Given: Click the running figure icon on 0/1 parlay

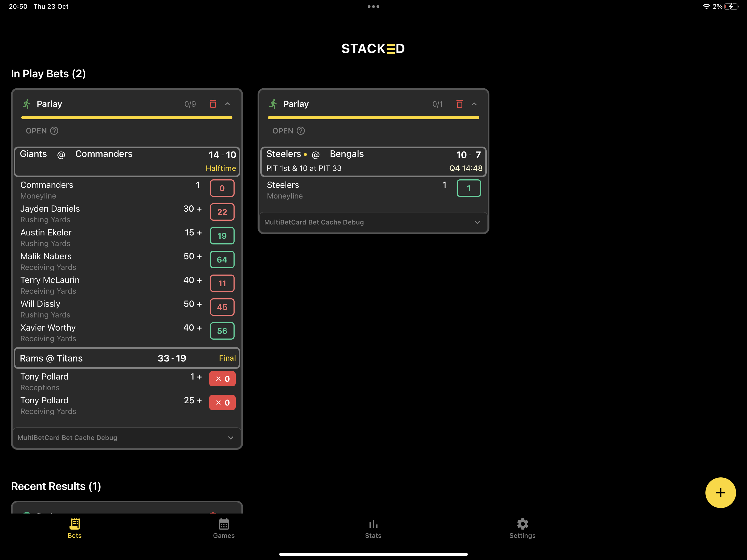Looking at the screenshot, I should tap(273, 104).
